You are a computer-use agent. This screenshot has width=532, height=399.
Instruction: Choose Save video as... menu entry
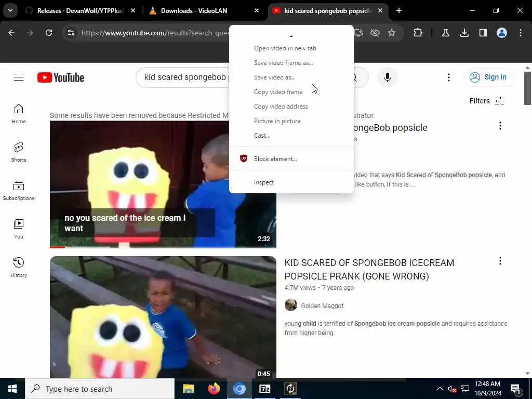[x=291, y=77]
